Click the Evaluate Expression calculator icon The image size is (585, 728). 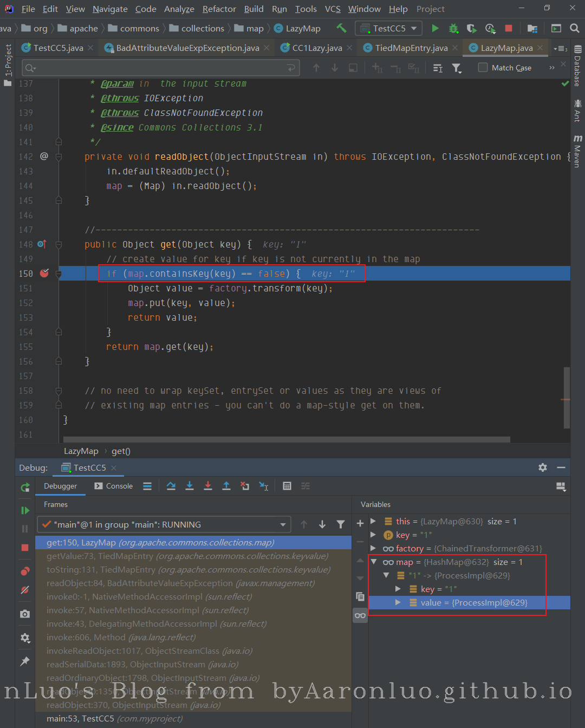point(287,486)
